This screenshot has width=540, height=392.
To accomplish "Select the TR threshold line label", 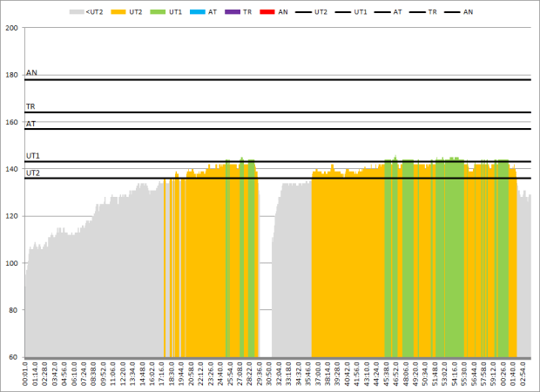I will (x=30, y=106).
